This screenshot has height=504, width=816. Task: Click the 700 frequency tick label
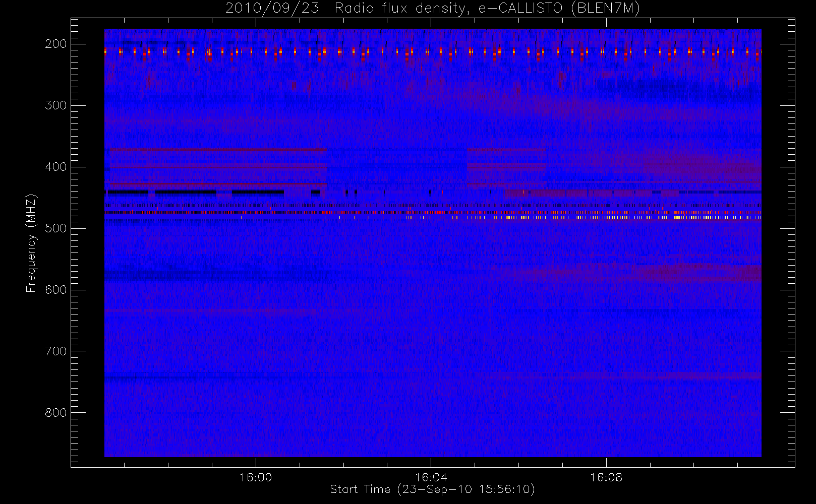point(55,351)
